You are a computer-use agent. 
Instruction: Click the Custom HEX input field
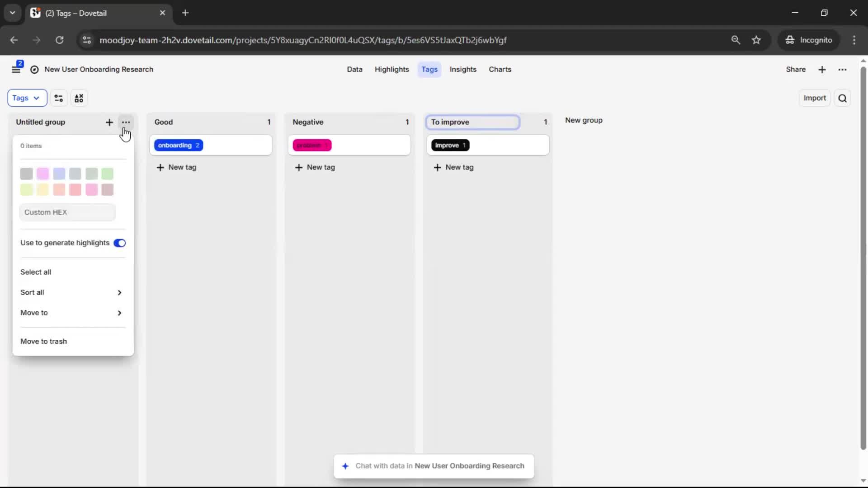point(67,212)
